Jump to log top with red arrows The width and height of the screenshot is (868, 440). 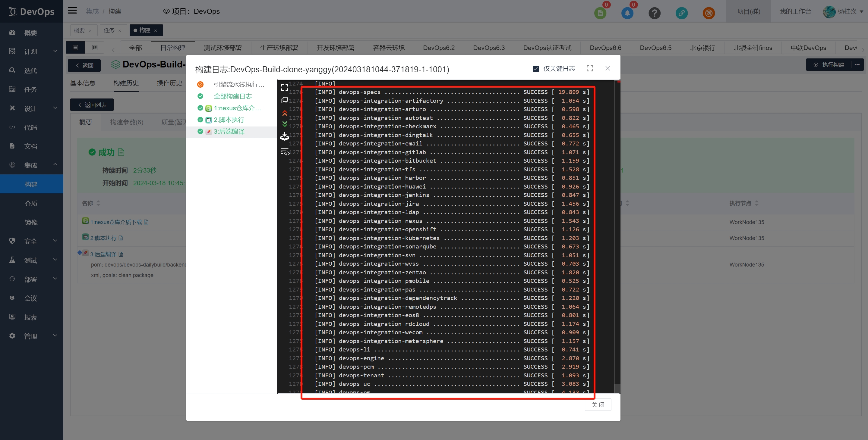tap(284, 113)
